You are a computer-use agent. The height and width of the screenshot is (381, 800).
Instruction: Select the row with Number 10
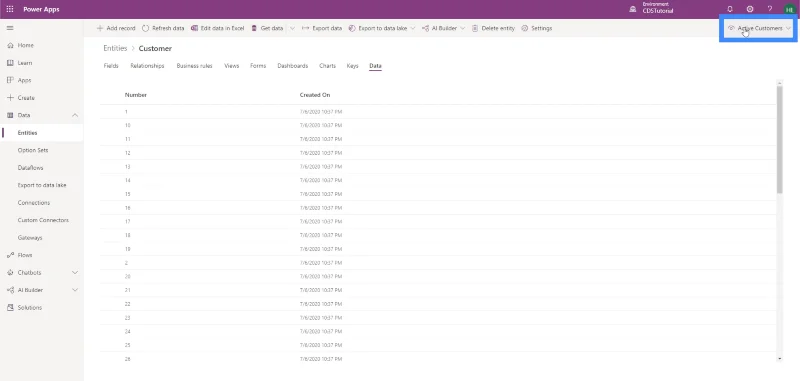point(438,125)
